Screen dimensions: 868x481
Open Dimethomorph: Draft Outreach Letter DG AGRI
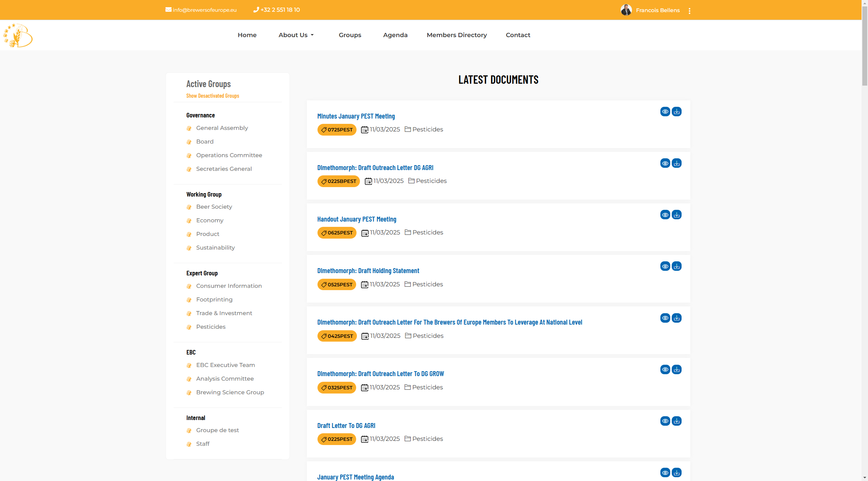point(375,167)
